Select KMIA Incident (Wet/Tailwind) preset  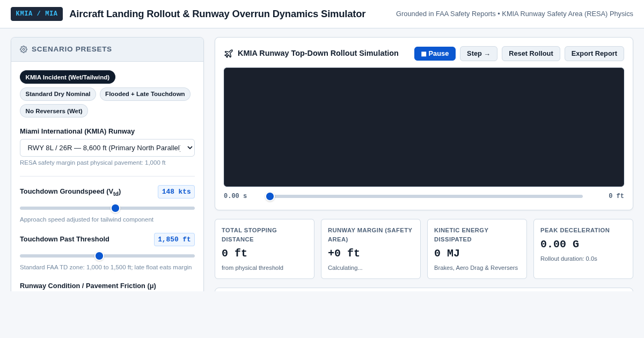tap(68, 77)
